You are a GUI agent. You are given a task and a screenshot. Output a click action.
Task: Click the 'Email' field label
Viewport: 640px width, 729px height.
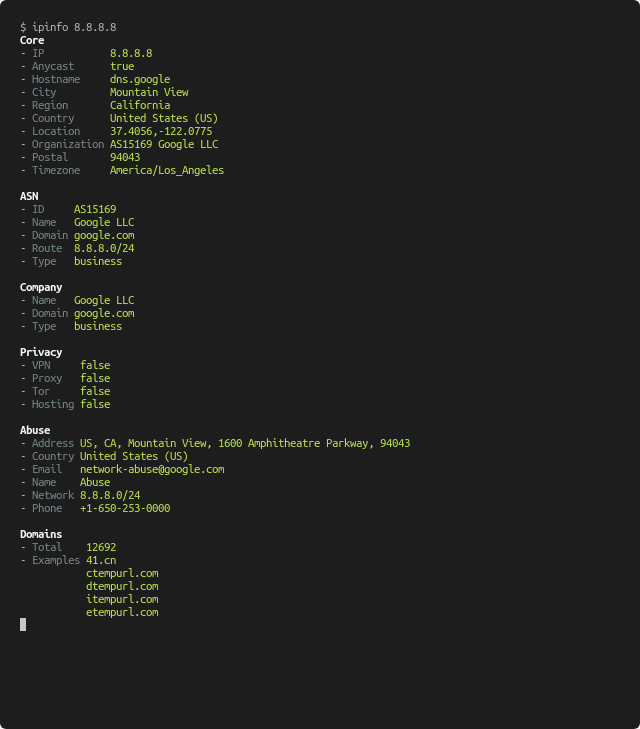click(x=47, y=470)
